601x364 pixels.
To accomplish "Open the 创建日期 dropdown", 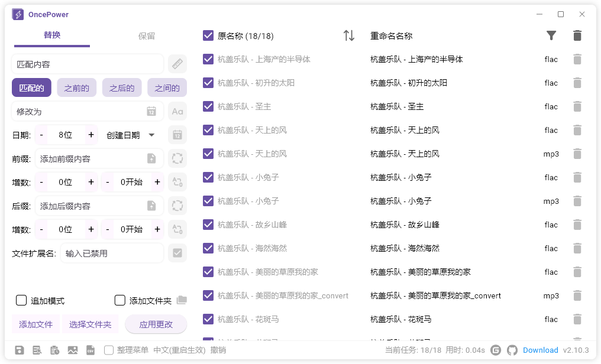I will click(x=131, y=135).
